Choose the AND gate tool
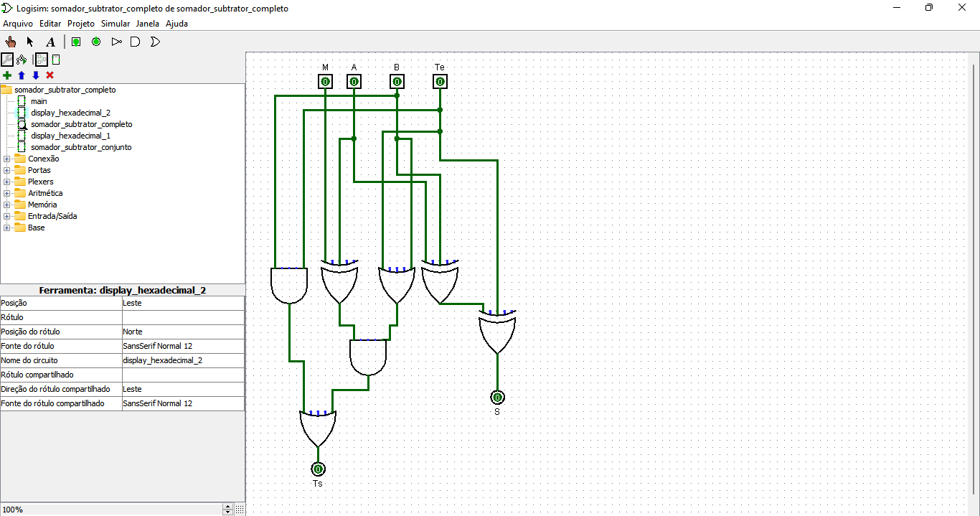The height and width of the screenshot is (516, 980). (135, 42)
